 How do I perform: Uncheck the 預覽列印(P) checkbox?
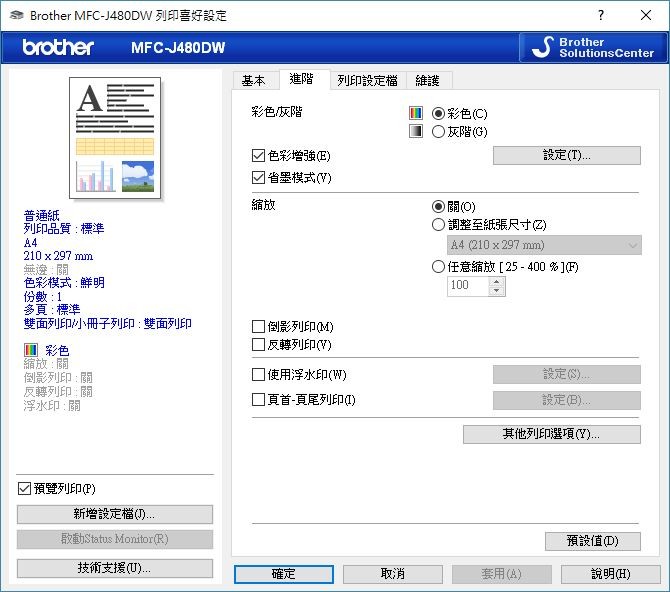[x=24, y=489]
